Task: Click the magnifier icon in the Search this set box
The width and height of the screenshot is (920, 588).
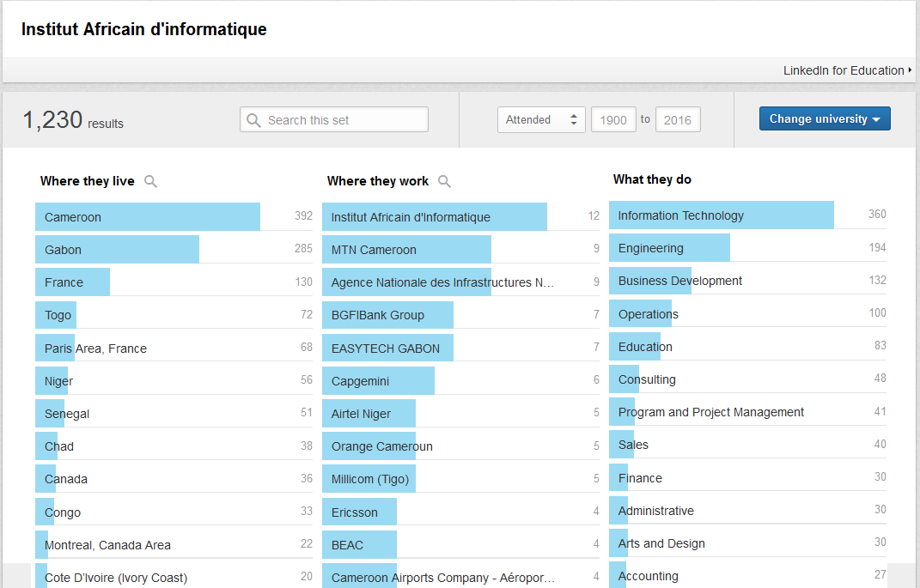Action: click(x=253, y=120)
